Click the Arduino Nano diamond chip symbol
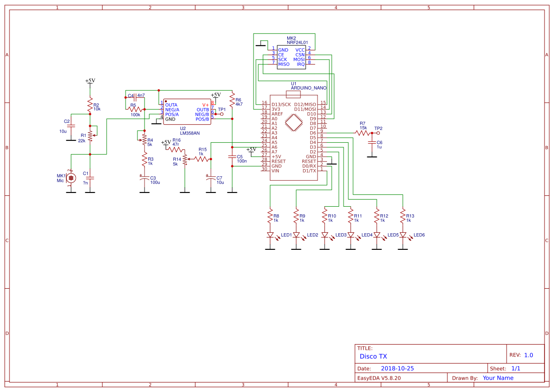554x392 pixels. [294, 123]
